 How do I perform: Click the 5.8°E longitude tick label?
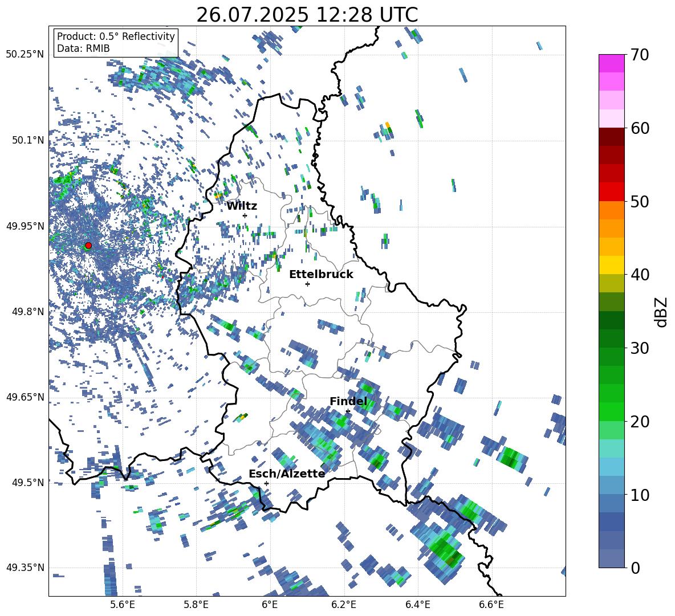196,605
